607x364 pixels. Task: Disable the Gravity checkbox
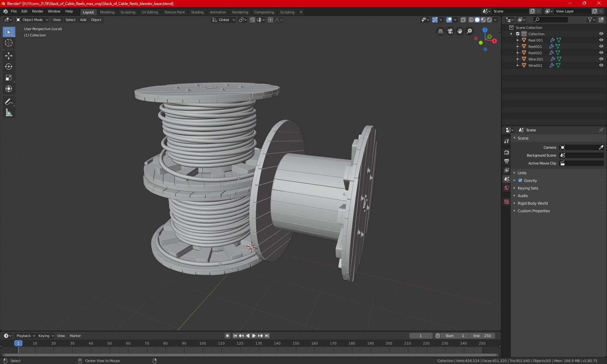coord(520,180)
